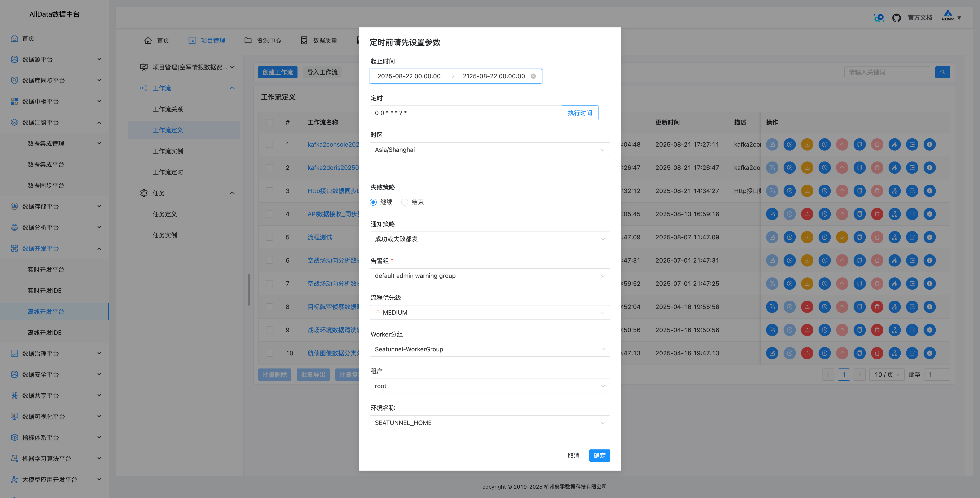This screenshot has height=498, width=980.
Task: Open 工作流实例 in the project menu
Action: coord(168,151)
